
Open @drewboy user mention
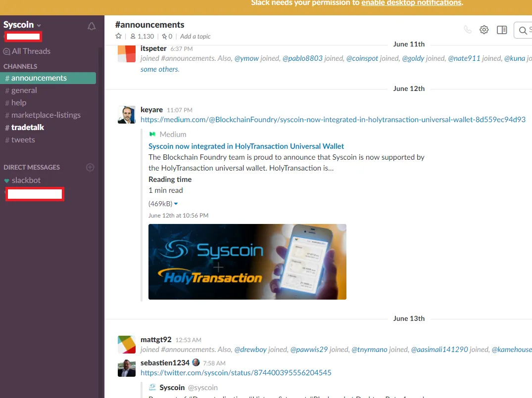(x=250, y=350)
